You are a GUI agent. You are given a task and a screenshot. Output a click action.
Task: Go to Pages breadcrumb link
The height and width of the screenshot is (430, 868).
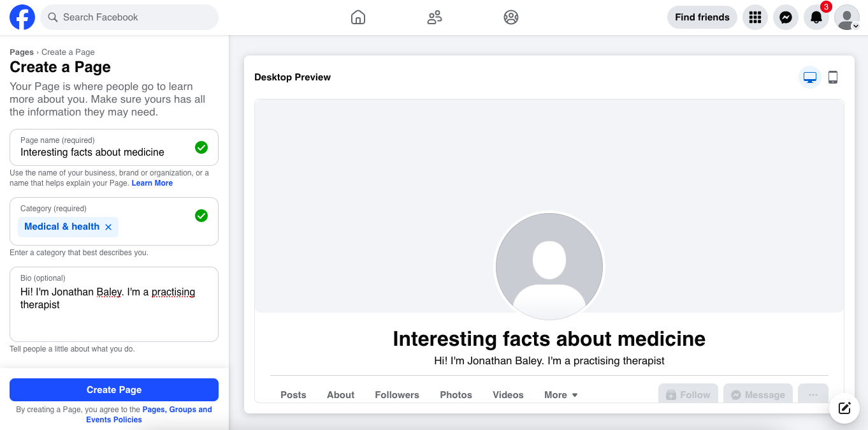pos(22,52)
